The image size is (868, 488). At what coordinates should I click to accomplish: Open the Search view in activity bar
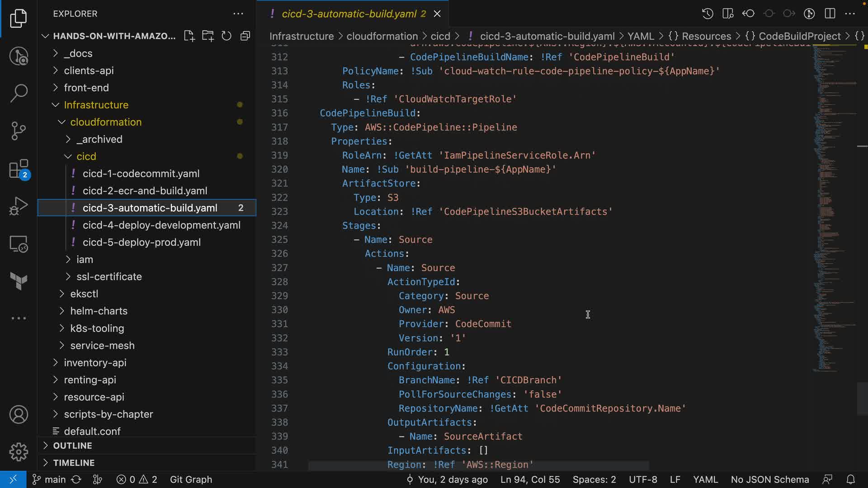[19, 93]
